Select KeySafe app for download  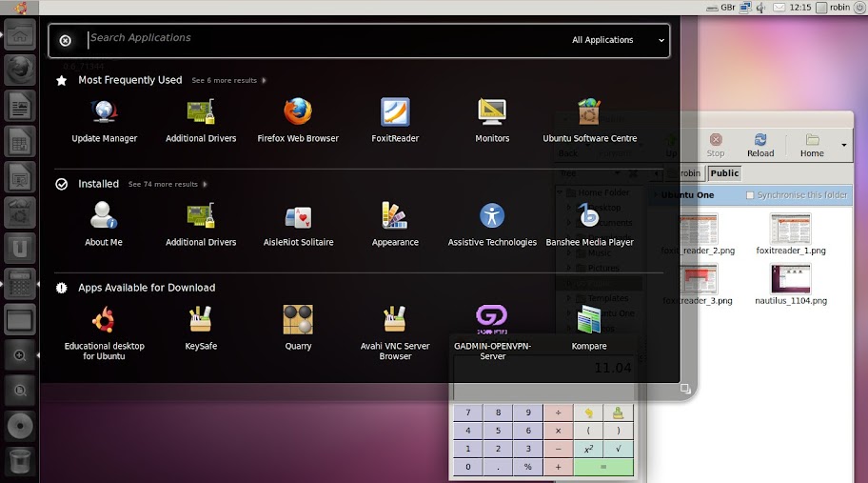[x=201, y=328]
